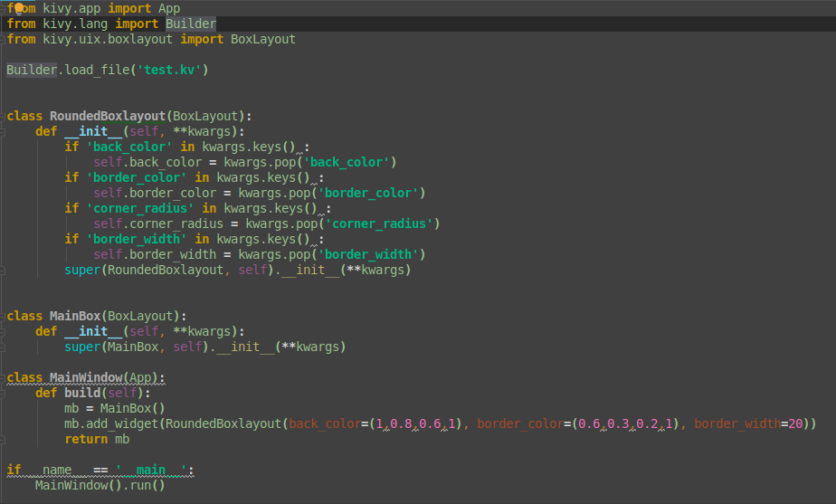
Task: Click 'border_width' in the if condition
Action: (137, 239)
